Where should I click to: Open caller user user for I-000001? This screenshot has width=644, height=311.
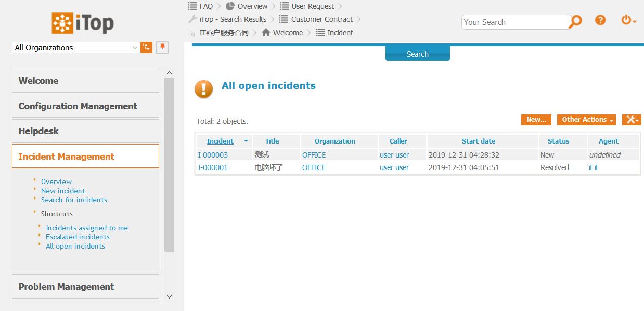[394, 167]
